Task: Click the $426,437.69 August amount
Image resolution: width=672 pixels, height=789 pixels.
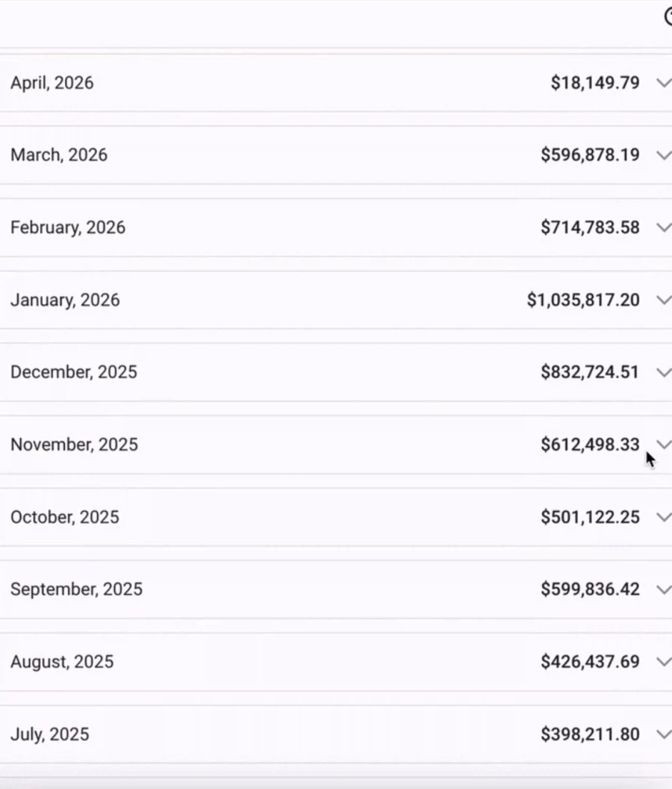Action: 590,662
